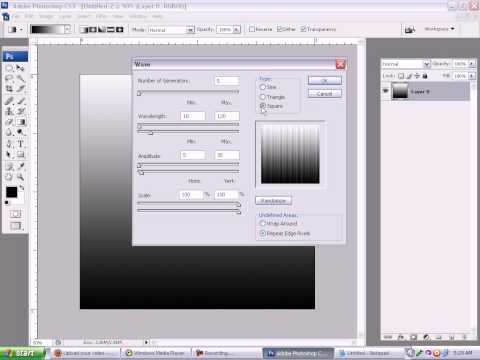
Task: Select the Crop tool
Action: (9, 89)
